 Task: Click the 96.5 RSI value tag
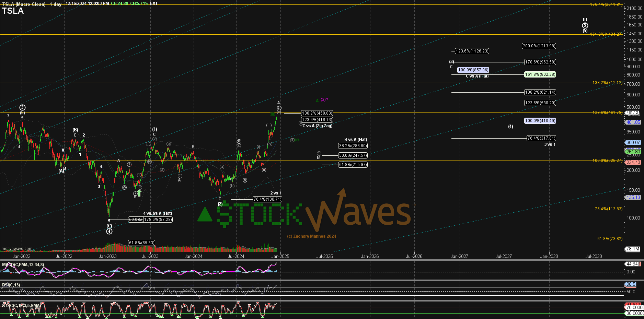631,284
